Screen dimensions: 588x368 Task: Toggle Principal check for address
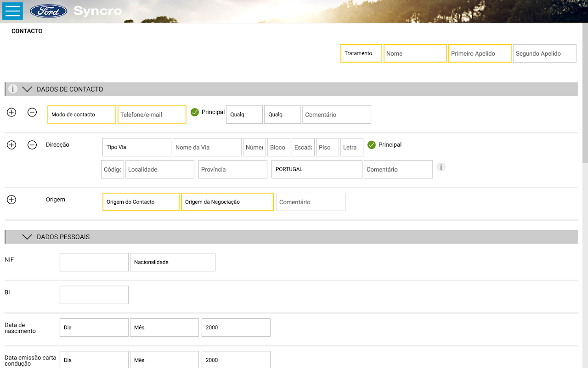click(372, 145)
